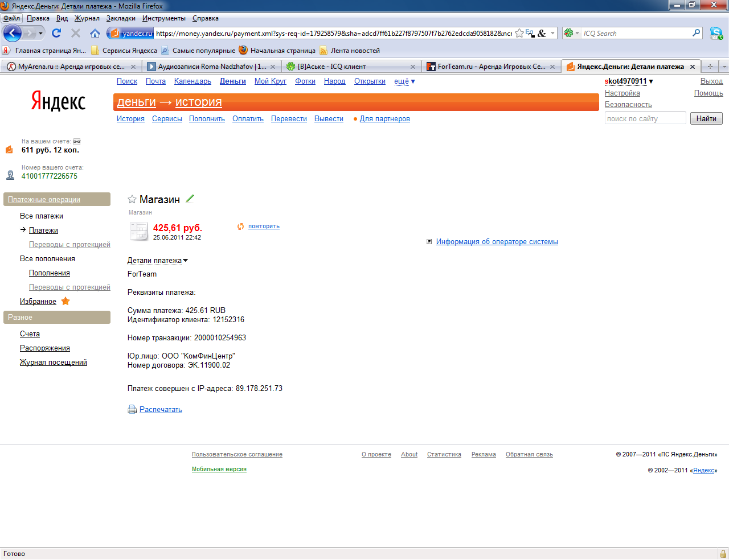Edit Магазин name with green pencil
729x560 pixels.
coord(190,198)
